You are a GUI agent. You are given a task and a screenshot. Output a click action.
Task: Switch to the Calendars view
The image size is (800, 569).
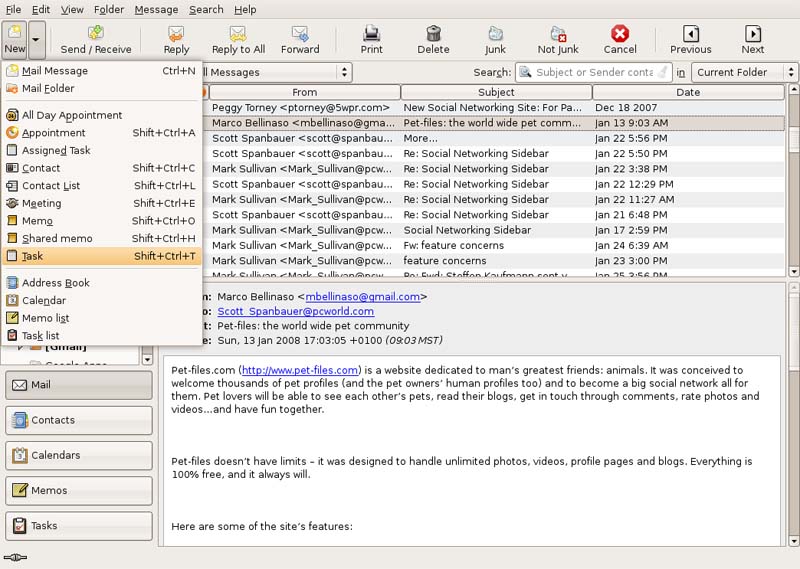(x=79, y=455)
